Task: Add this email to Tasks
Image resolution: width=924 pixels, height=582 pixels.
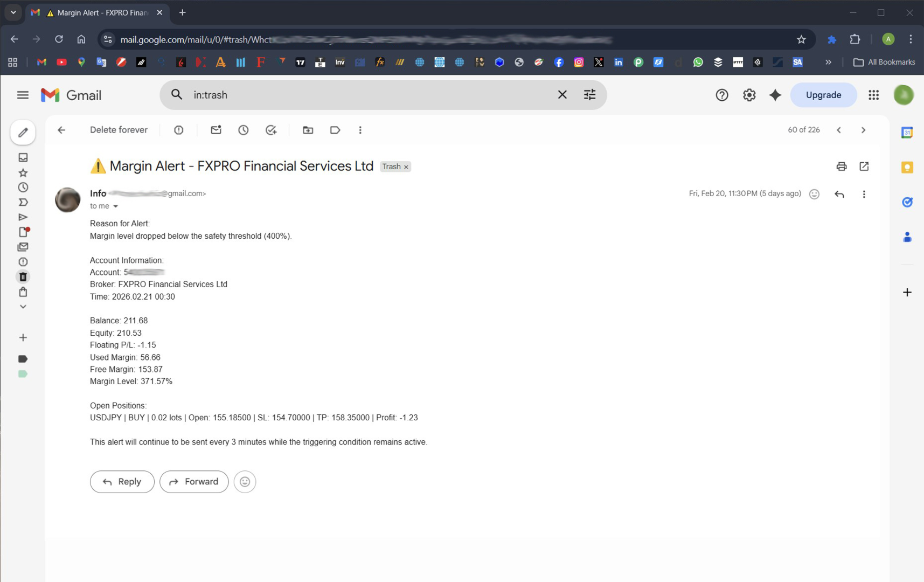Action: pyautogui.click(x=271, y=130)
